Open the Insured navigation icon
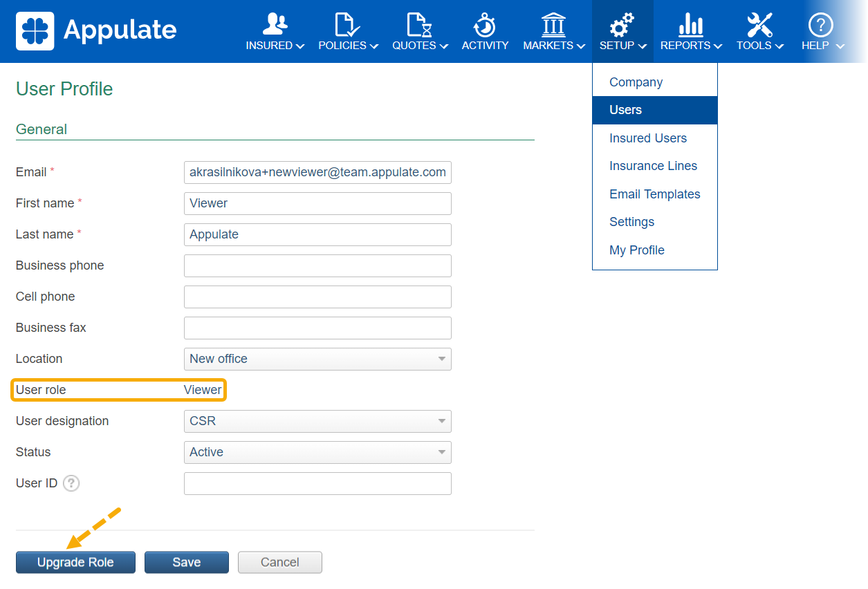This screenshot has height=589, width=868. [275, 24]
